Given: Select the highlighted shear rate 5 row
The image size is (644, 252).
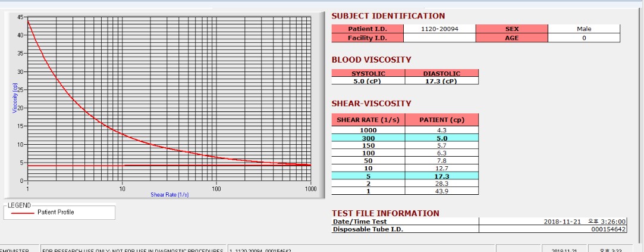Looking at the screenshot, I should 405,176.
